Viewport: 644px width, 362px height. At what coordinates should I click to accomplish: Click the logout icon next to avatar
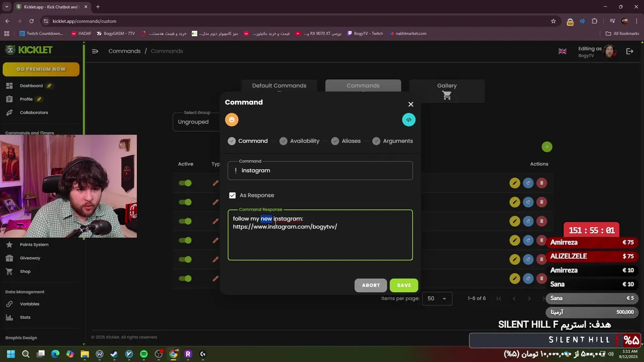pyautogui.click(x=629, y=51)
